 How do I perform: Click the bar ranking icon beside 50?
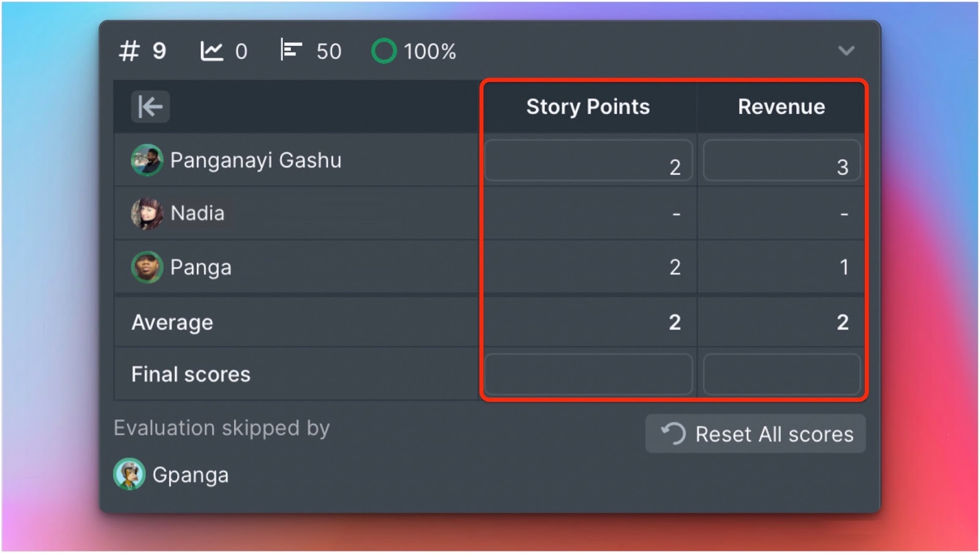pyautogui.click(x=291, y=50)
